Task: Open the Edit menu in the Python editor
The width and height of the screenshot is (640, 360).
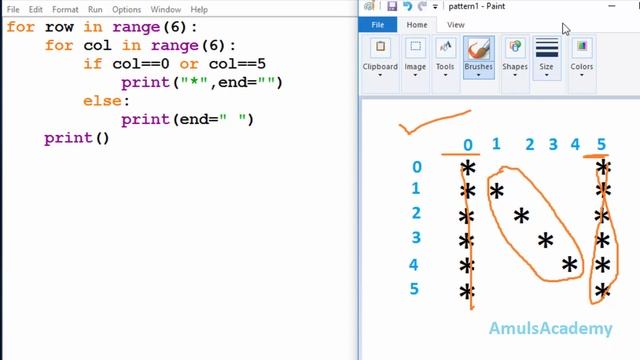Action: pyautogui.click(x=36, y=9)
